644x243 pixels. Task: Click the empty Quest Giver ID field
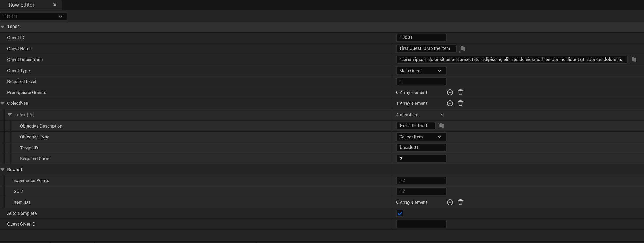(421, 224)
